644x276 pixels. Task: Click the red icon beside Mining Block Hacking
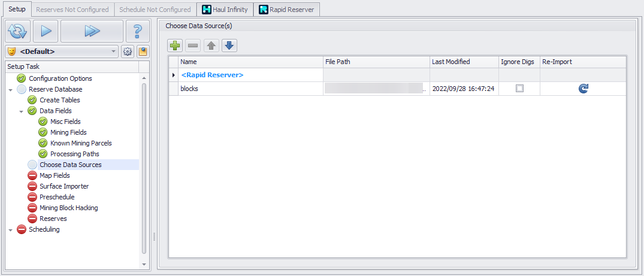coord(32,208)
